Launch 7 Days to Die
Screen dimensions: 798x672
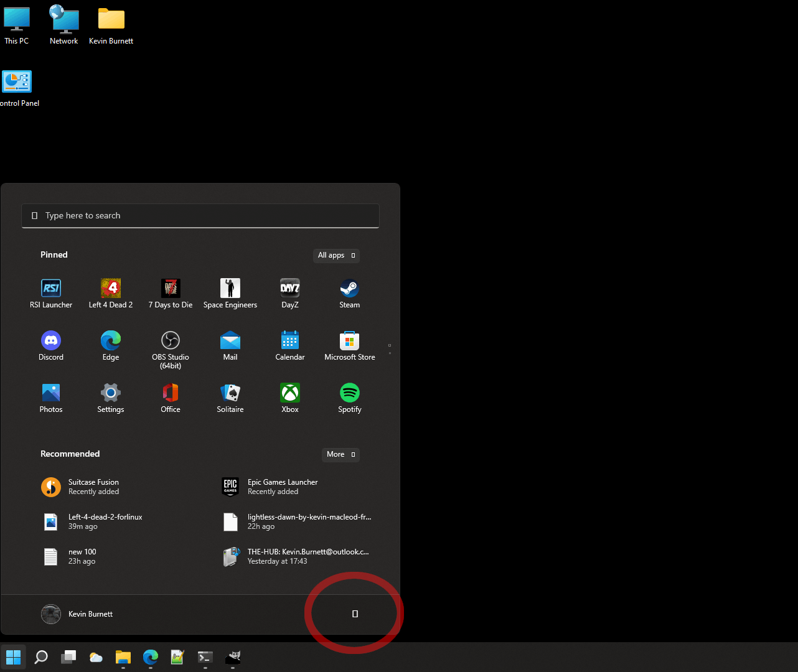coord(170,288)
